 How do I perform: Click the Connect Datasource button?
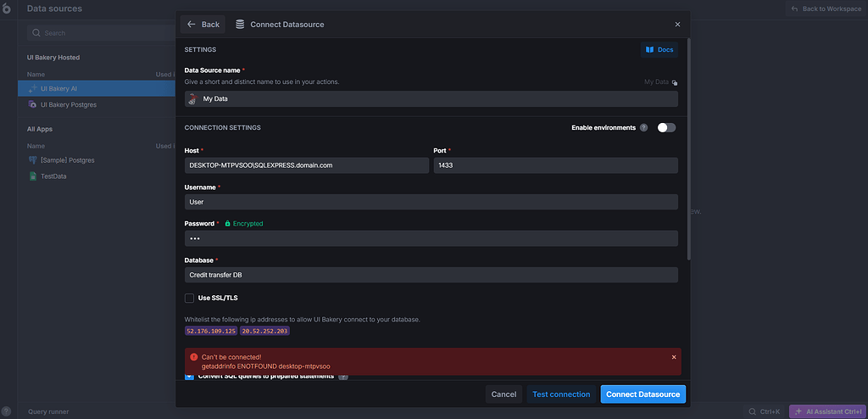pos(643,394)
